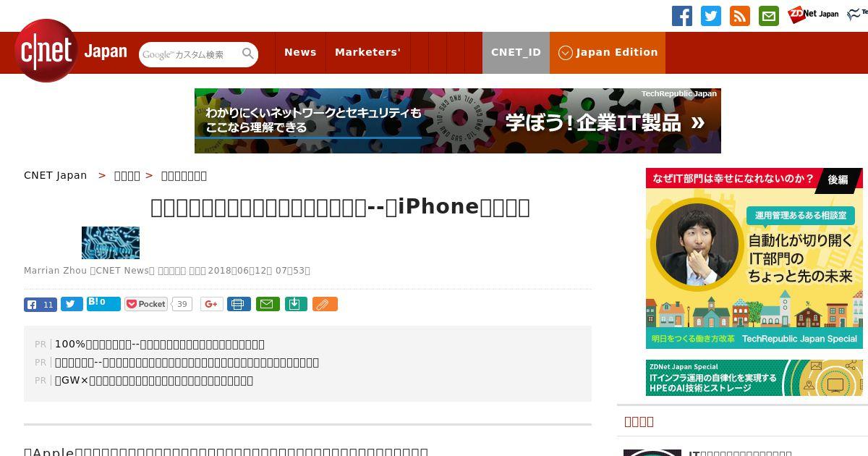Viewport: 868px width, 456px height.
Task: Open the orange RSS feed icon
Action: (740, 16)
